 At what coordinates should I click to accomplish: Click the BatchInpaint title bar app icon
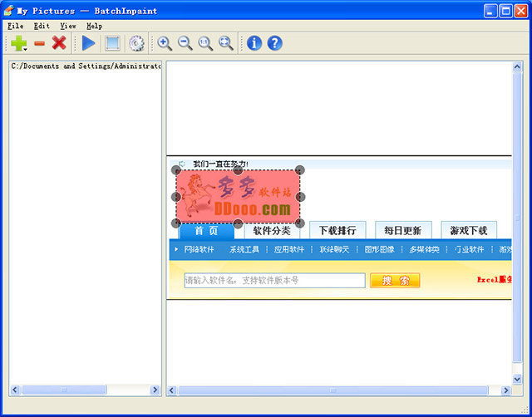(9, 11)
